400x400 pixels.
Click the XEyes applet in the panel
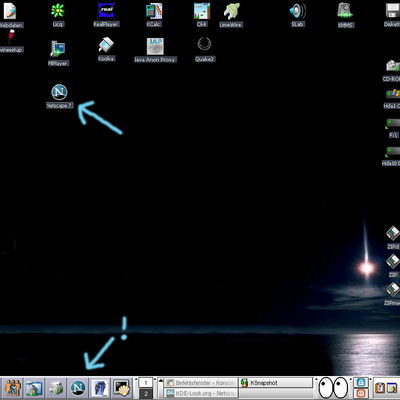(333, 388)
